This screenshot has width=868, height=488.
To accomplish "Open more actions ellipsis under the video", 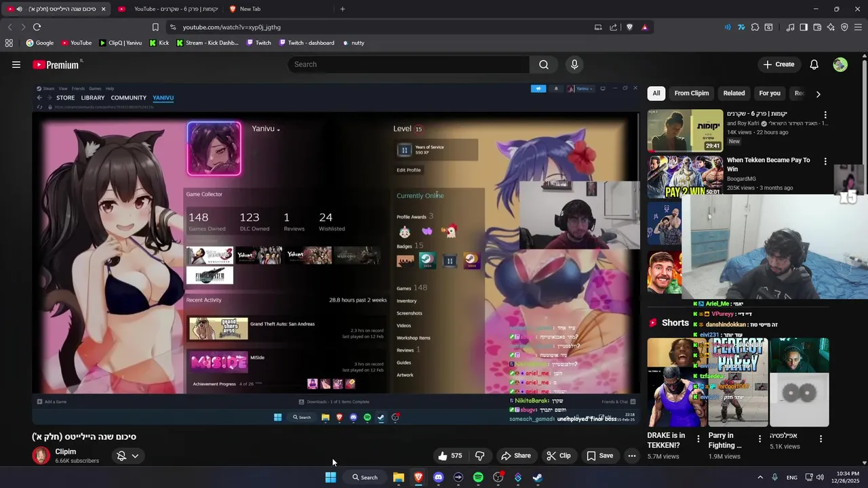I will point(632,455).
